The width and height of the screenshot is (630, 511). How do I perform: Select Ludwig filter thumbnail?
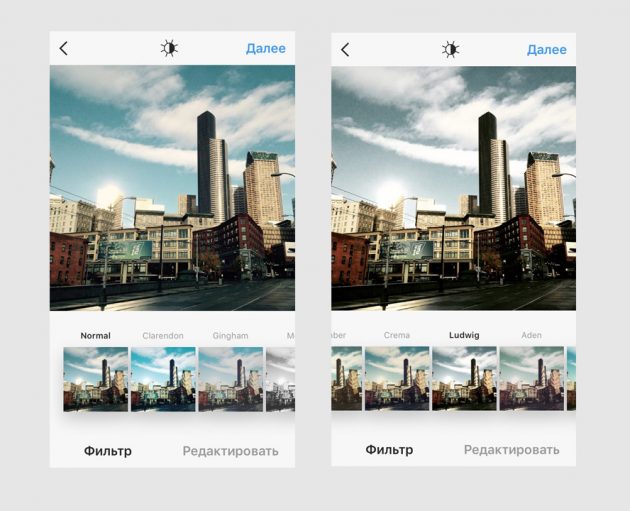(464, 378)
